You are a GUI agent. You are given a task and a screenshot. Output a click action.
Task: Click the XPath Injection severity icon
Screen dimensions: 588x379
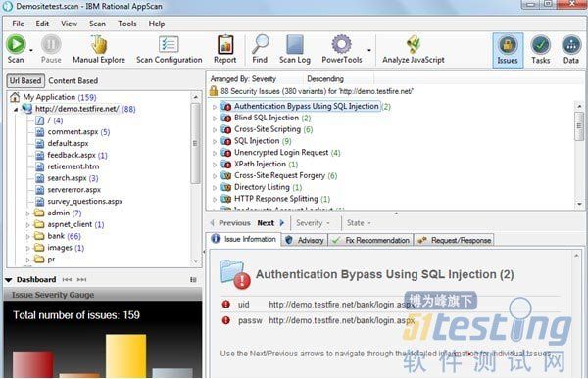pyautogui.click(x=226, y=165)
